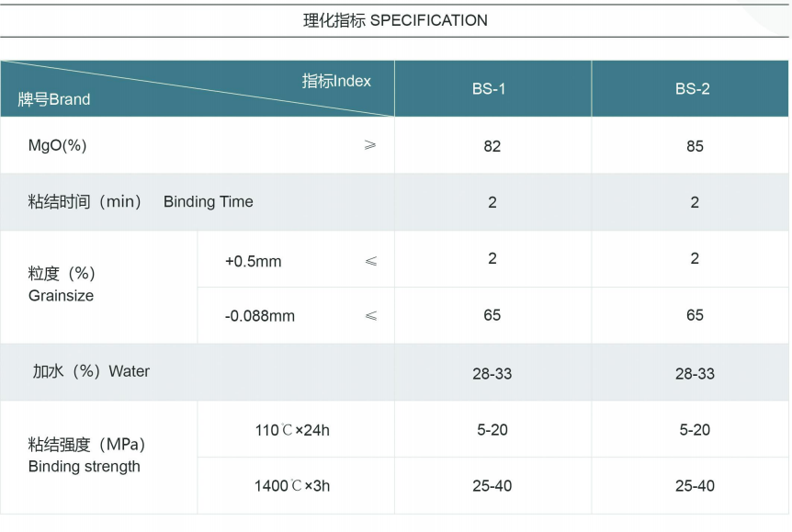
Task: Click the 牌号Brand header label
Action: point(54,99)
